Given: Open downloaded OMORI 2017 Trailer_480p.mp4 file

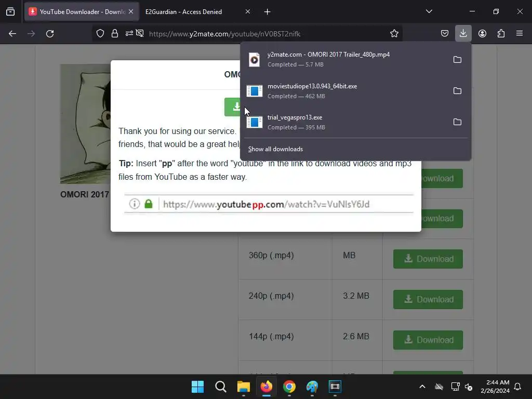Looking at the screenshot, I should (345, 59).
